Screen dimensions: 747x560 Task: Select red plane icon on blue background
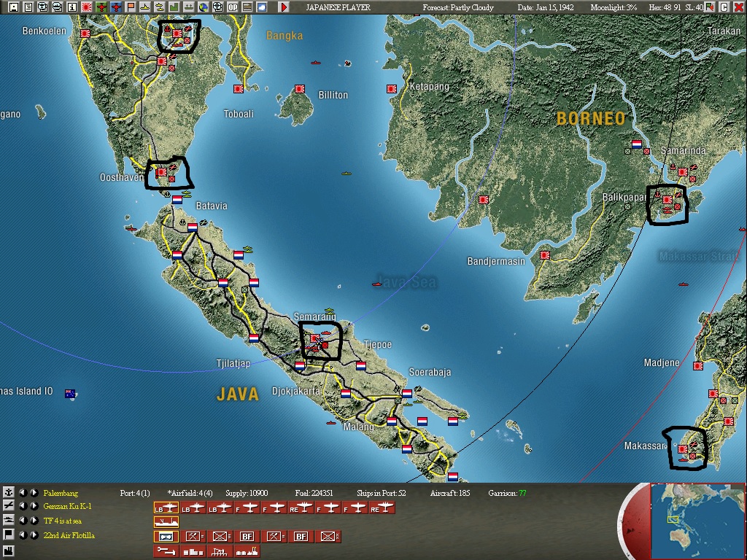116,7
